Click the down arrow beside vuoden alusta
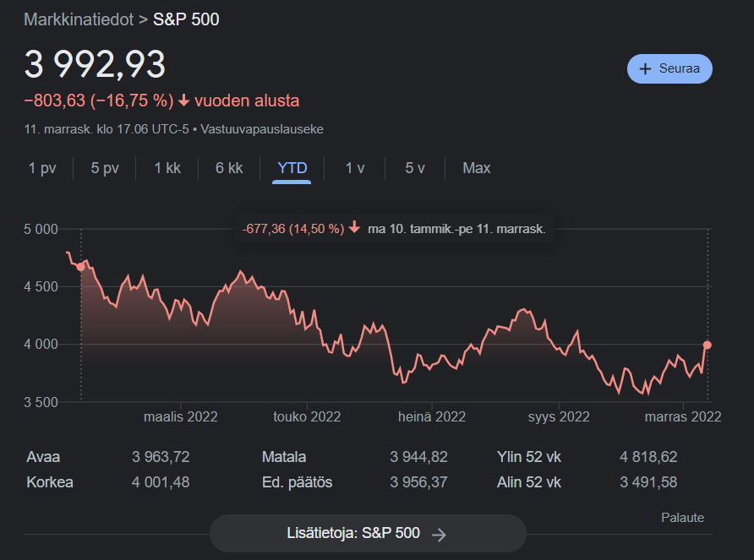 click(x=183, y=101)
